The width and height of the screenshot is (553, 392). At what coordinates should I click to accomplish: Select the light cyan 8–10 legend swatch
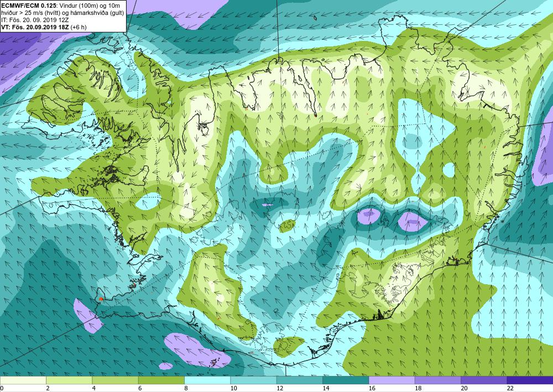[x=207, y=380]
